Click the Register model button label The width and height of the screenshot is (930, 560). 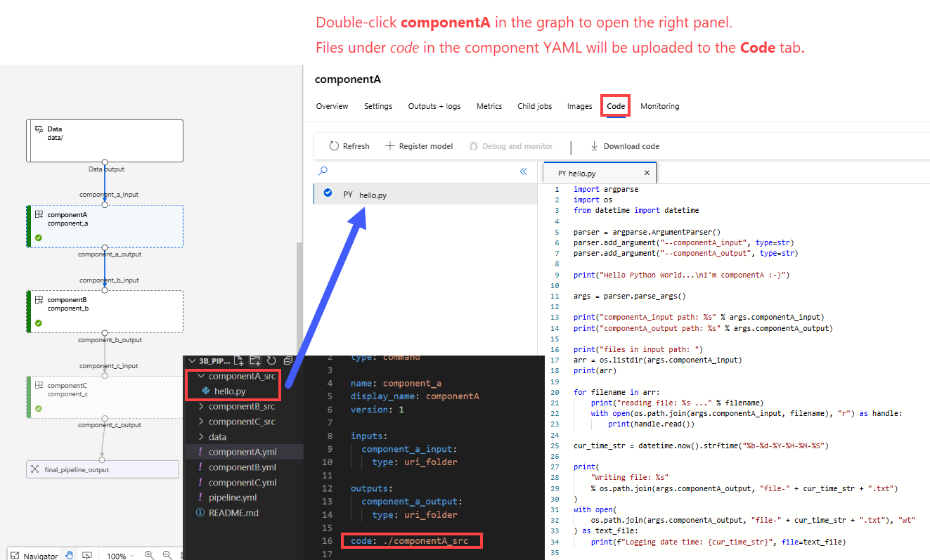point(426,146)
